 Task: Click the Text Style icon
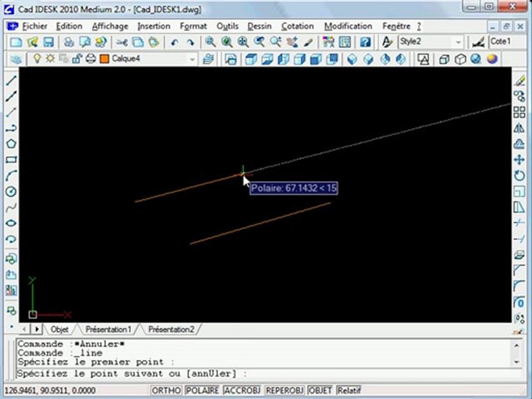[387, 42]
